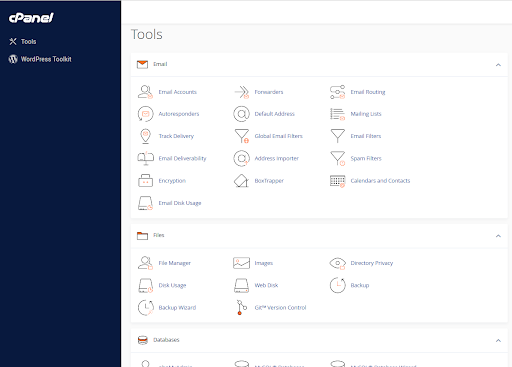This screenshot has width=512, height=367.
Task: Open the Autoresponders icon
Action: pos(145,114)
